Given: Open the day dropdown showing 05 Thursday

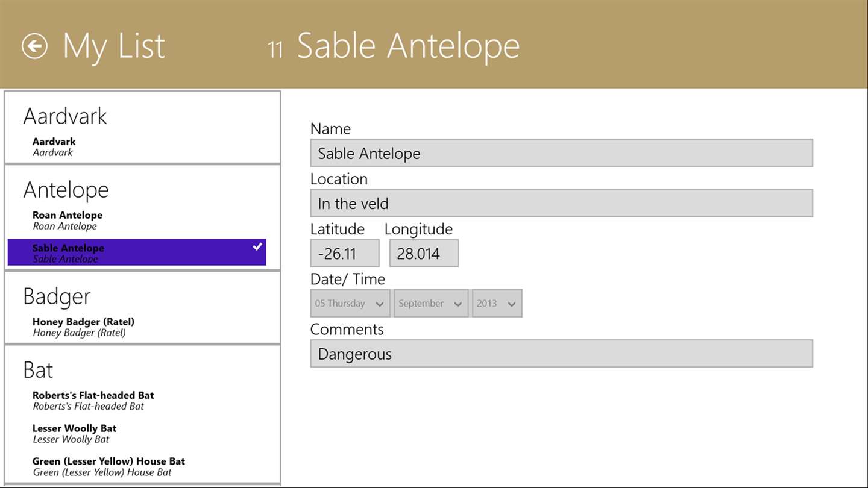Looking at the screenshot, I should [350, 304].
